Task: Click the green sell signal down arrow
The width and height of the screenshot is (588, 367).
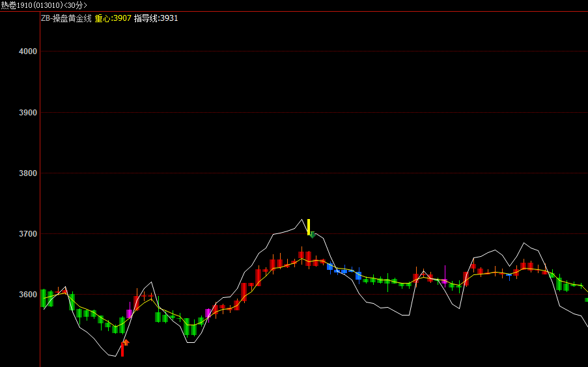Action: tap(312, 235)
